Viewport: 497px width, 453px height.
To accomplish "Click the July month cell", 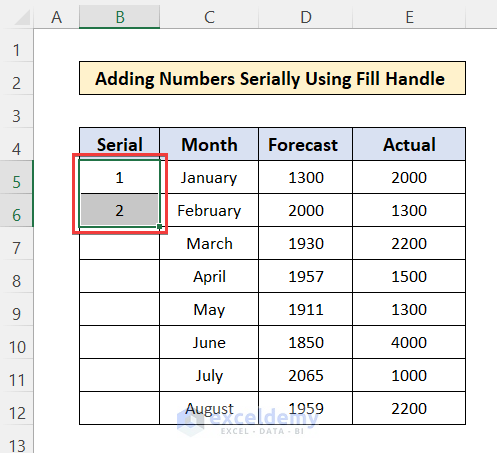I will point(209,375).
